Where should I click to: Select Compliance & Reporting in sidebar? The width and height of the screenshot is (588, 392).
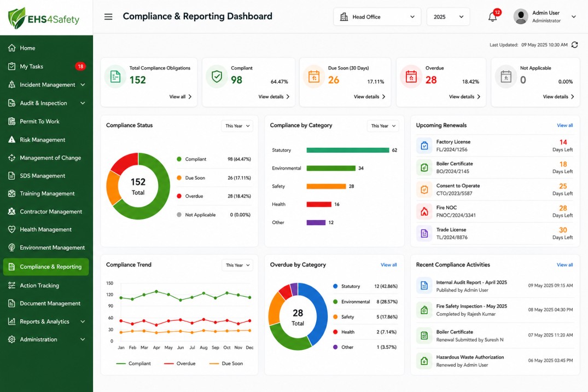46,267
